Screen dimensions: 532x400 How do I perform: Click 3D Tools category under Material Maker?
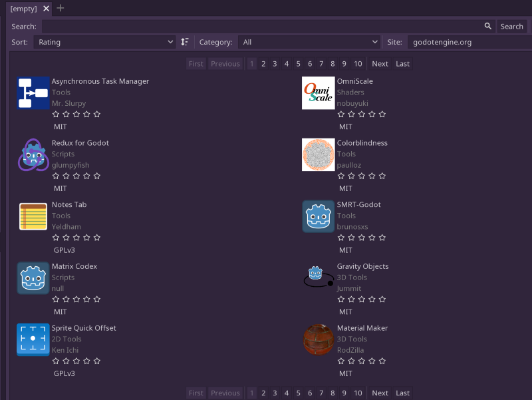click(352, 339)
